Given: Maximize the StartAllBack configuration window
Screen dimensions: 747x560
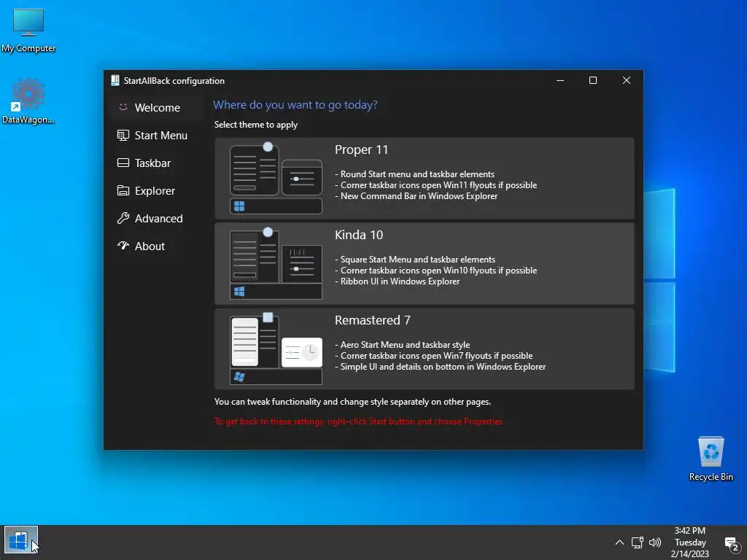Looking at the screenshot, I should [x=593, y=80].
